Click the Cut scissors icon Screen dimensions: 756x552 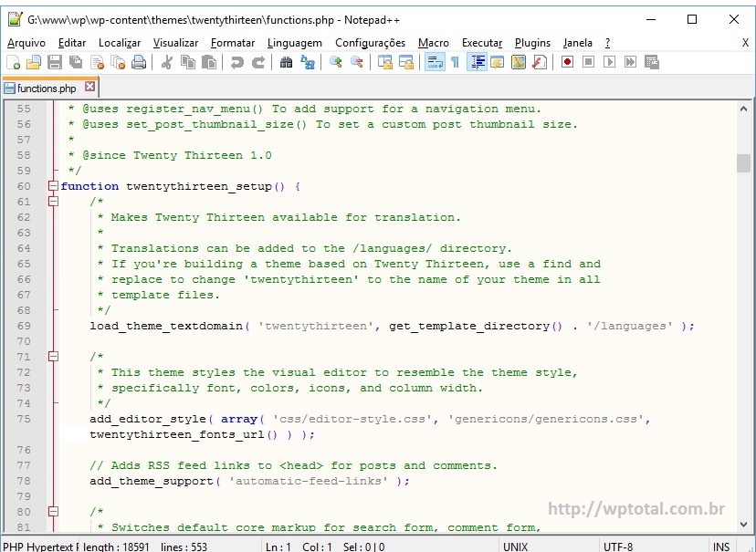[167, 62]
